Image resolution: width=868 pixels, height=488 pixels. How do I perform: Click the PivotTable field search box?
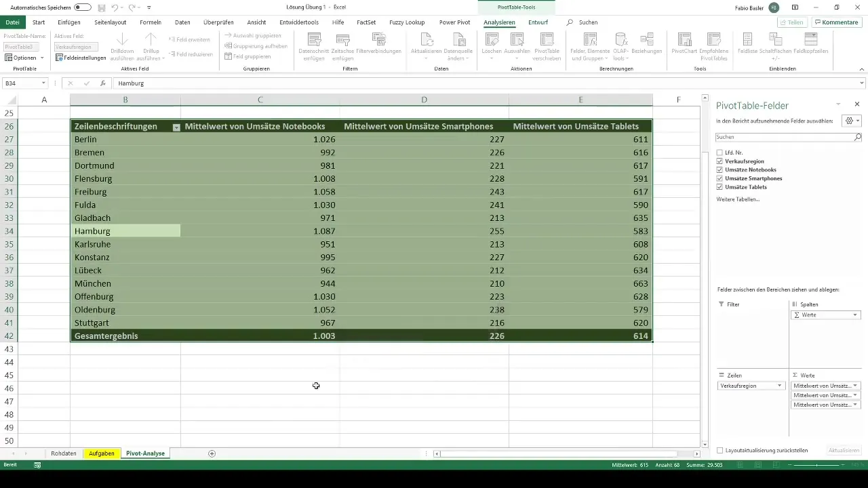(789, 137)
